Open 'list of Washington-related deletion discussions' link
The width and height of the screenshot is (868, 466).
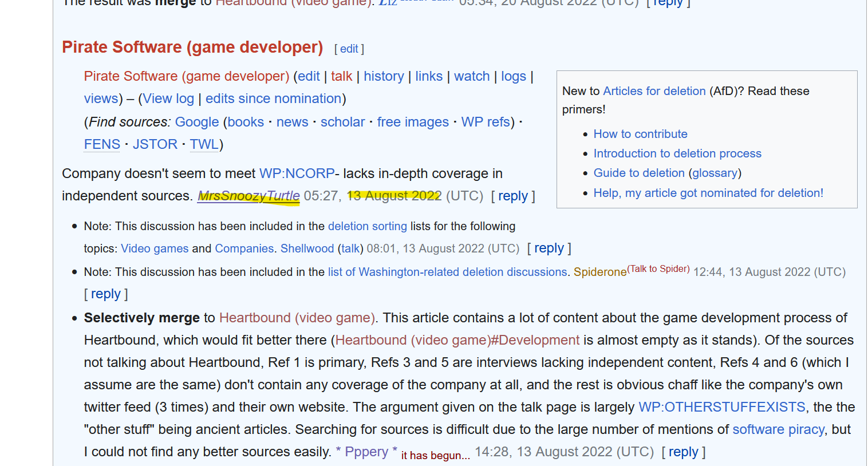point(448,272)
